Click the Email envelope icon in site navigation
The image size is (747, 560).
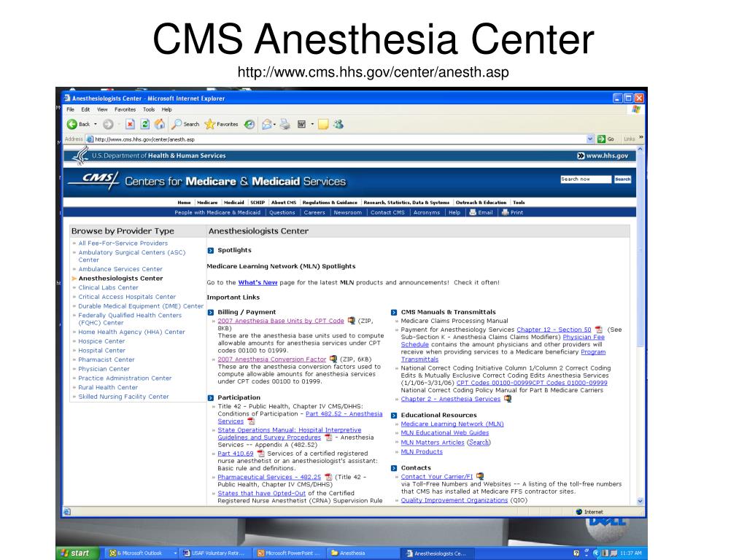pos(473,212)
